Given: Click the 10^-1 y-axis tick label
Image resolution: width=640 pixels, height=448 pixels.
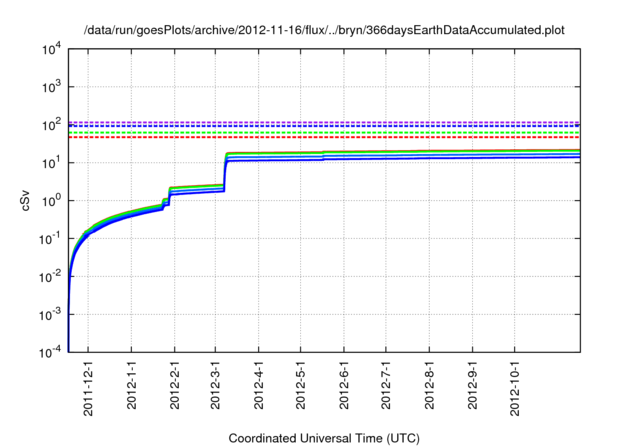Looking at the screenshot, I should point(50,239).
